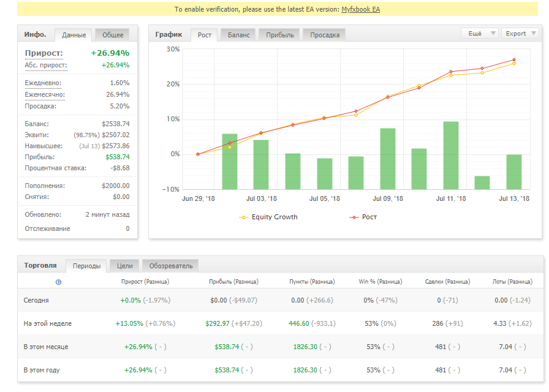Click the Пункты (Разница) column header

(312, 282)
